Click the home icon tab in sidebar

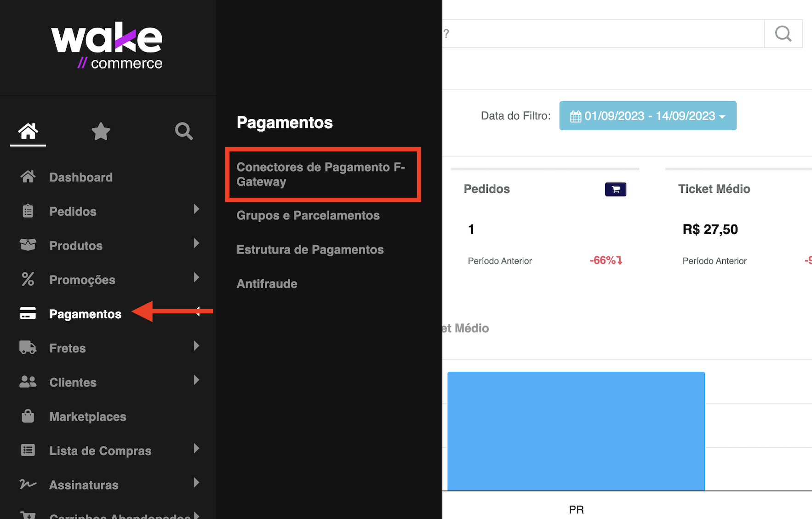28,132
